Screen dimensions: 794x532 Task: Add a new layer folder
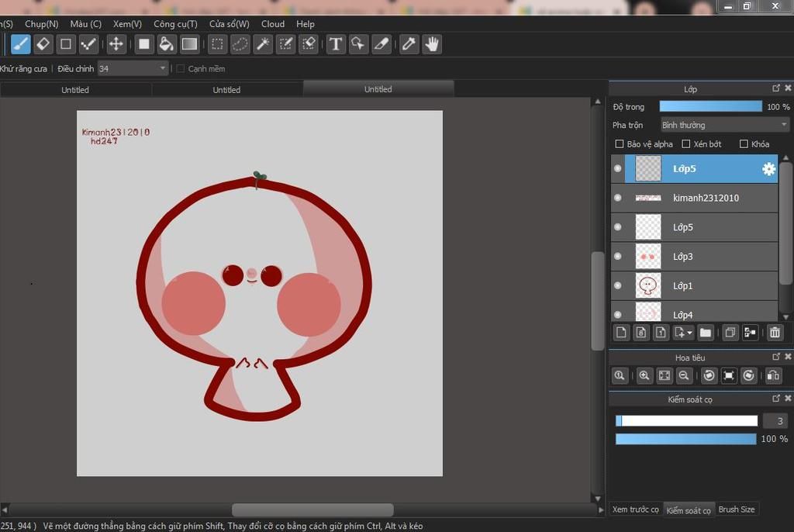pos(706,333)
